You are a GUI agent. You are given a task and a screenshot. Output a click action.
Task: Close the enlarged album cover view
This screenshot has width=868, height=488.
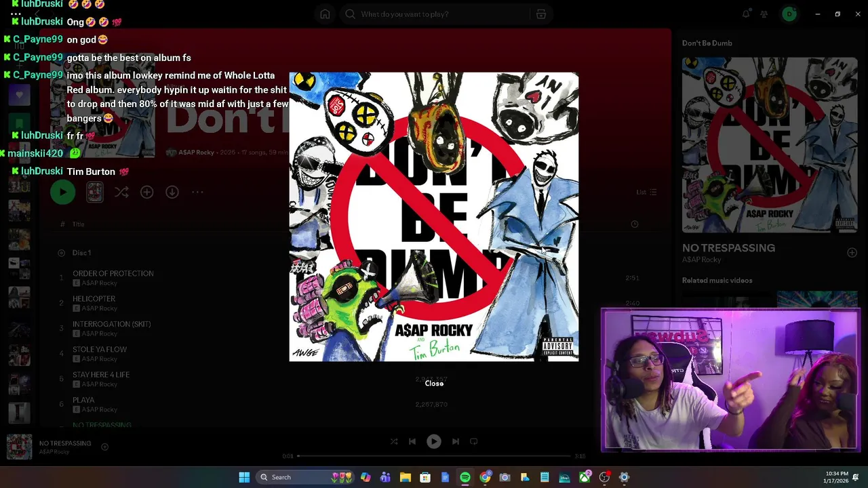[x=434, y=384]
